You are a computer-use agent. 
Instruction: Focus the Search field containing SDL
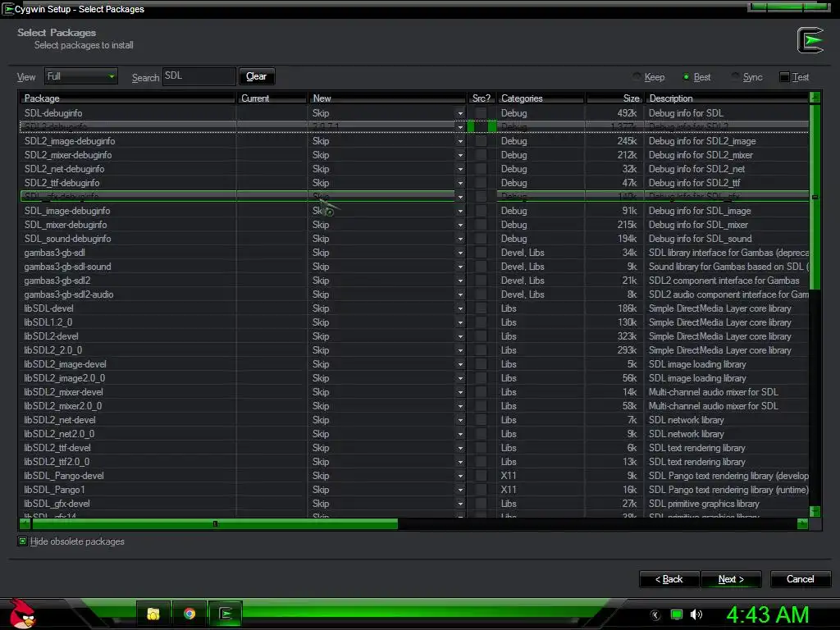pos(199,76)
